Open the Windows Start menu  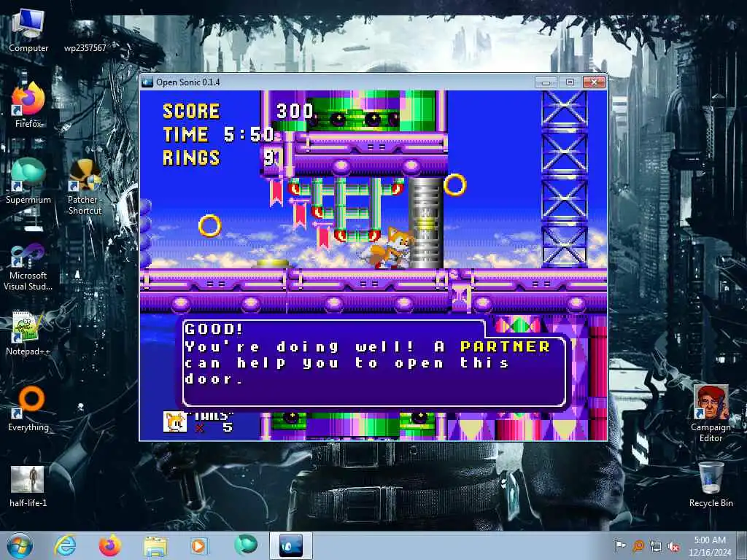point(20,545)
